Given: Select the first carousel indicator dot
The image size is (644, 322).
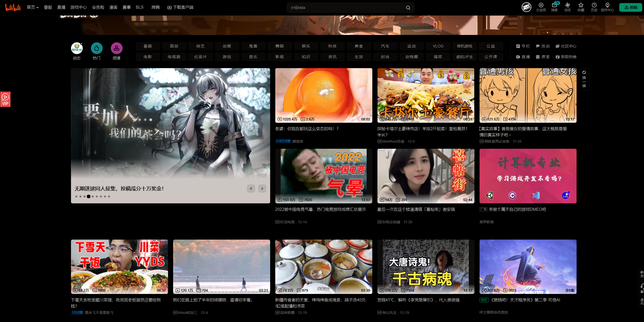Looking at the screenshot, I should click(x=76, y=196).
